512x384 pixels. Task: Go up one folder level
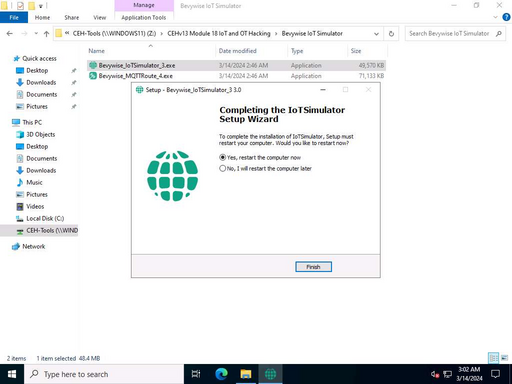coord(46,33)
